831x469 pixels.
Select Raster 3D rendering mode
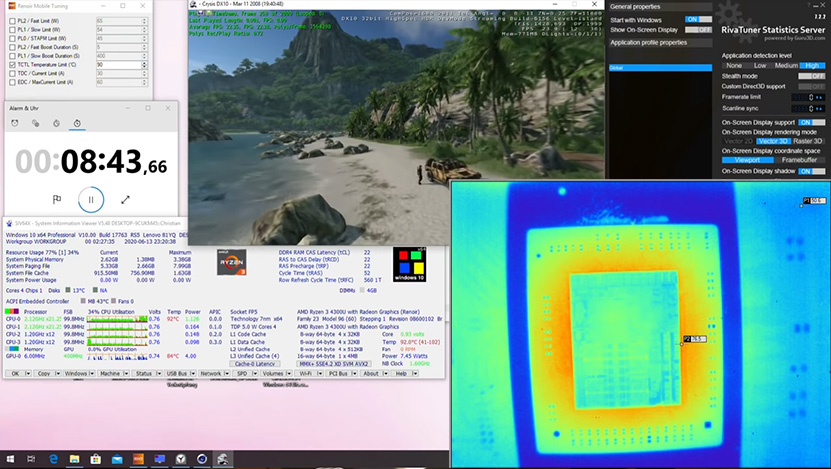click(x=808, y=141)
